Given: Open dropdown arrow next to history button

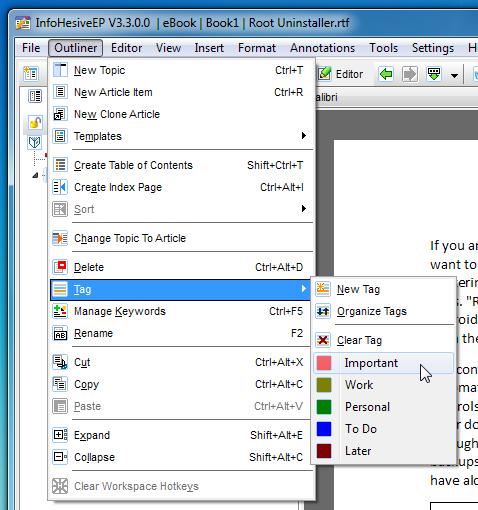Looking at the screenshot, I should tap(454, 75).
